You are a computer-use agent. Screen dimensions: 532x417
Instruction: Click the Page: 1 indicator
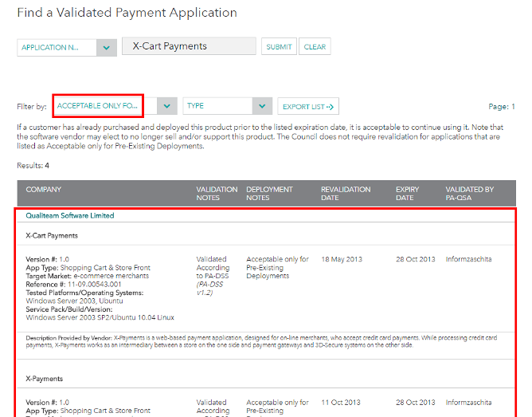tap(502, 107)
